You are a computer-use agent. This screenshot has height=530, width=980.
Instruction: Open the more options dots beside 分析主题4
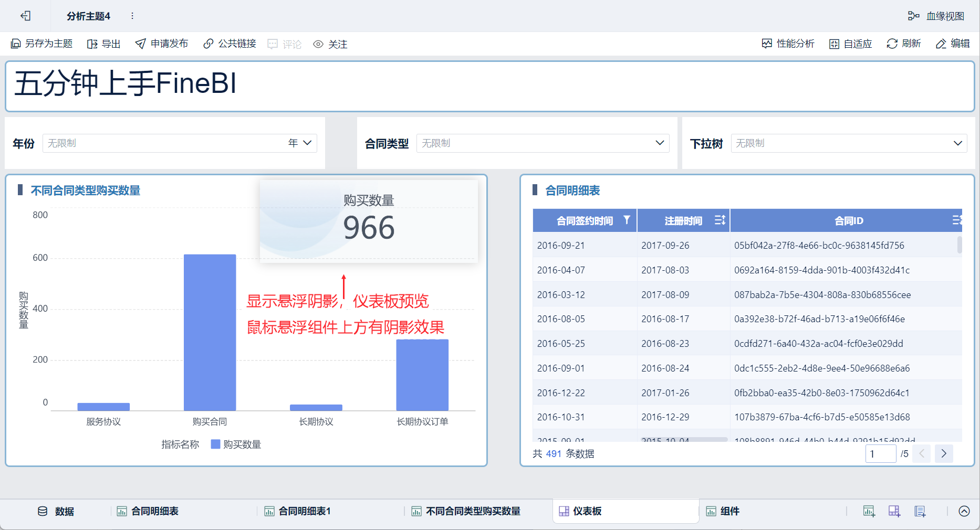pyautogui.click(x=132, y=16)
